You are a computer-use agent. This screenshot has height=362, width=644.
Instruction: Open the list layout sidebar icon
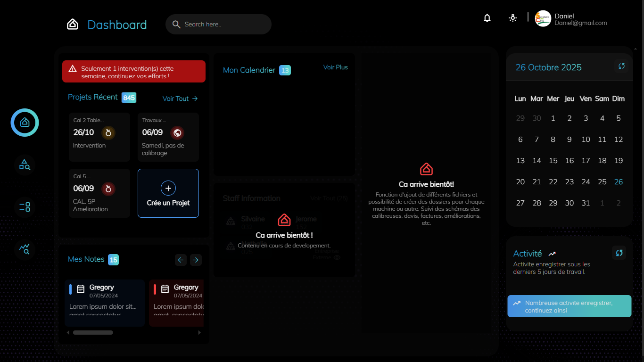tap(25, 206)
